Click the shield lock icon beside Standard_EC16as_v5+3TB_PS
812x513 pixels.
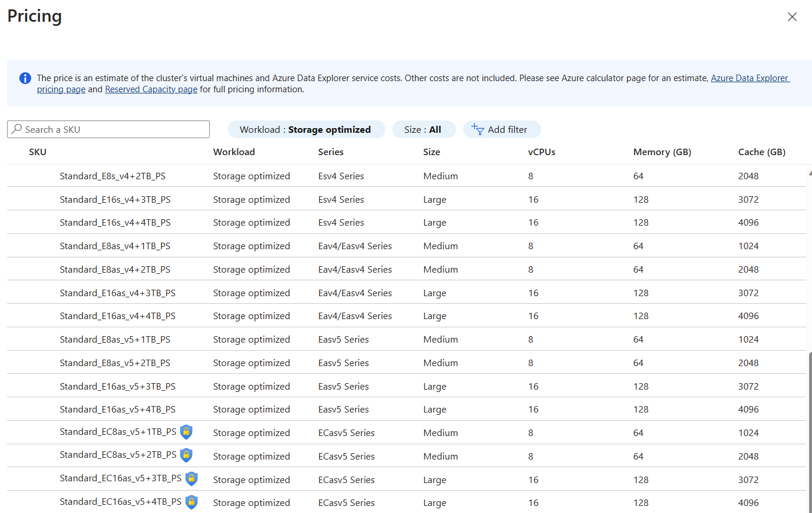[x=192, y=478]
